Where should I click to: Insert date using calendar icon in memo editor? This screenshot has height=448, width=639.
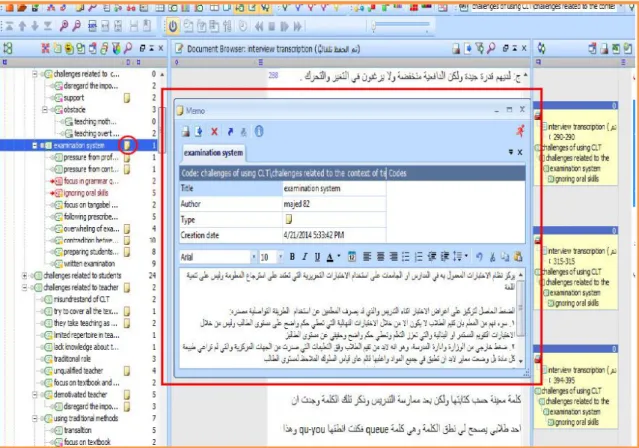click(x=352, y=257)
